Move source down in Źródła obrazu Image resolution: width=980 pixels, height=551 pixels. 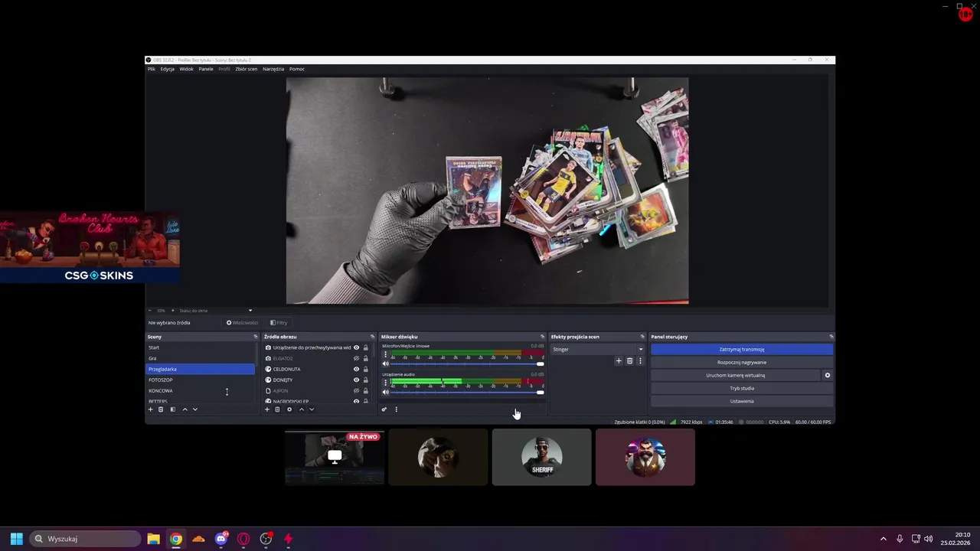coord(312,409)
